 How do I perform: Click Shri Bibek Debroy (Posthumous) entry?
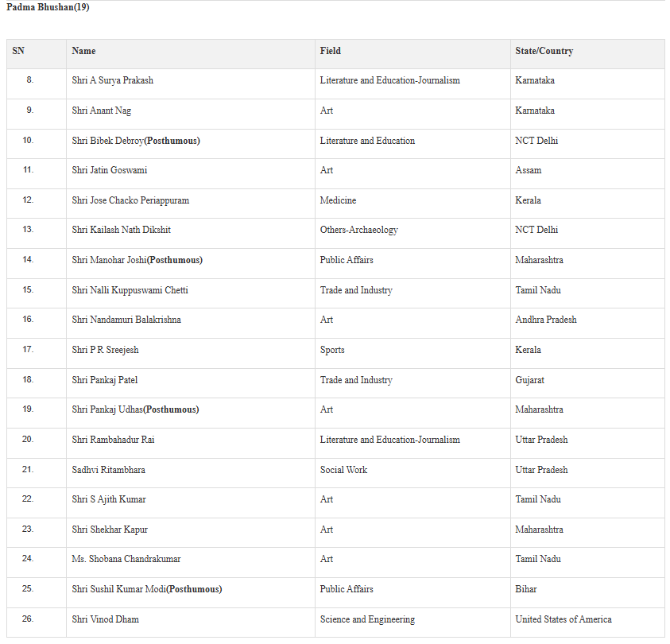136,141
